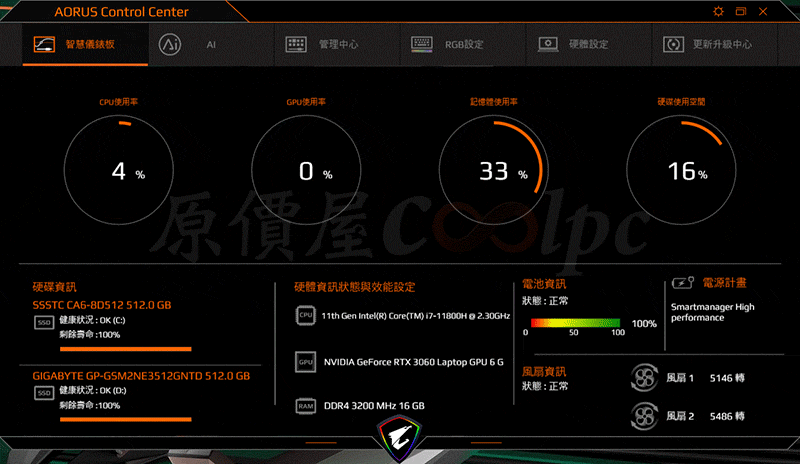Click the restore window icon
The image size is (800, 464).
[741, 11]
